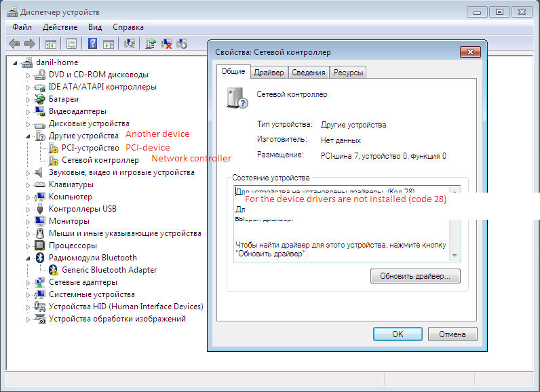Select the Устройства HID tree item

point(126,307)
